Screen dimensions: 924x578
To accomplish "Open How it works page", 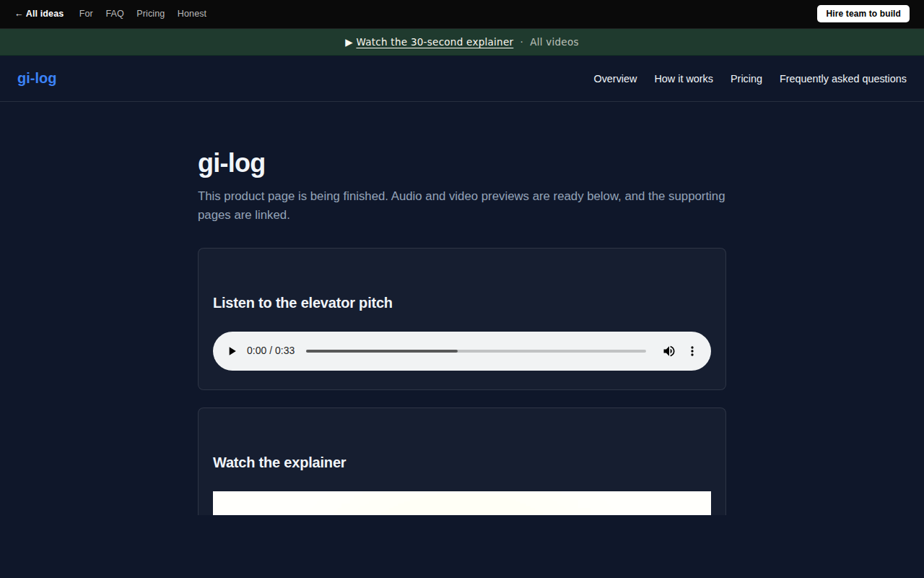I will tap(684, 79).
